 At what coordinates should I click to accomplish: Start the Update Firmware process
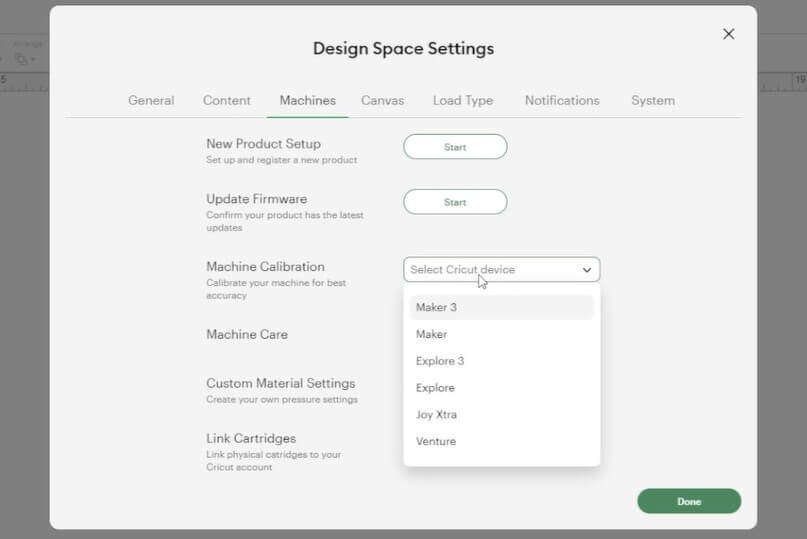click(455, 202)
